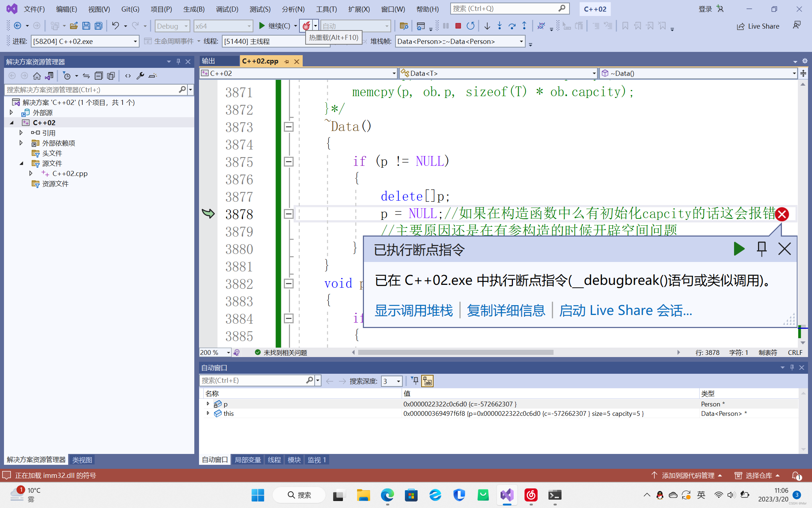Switch to 局部变量 tab

pos(248,460)
